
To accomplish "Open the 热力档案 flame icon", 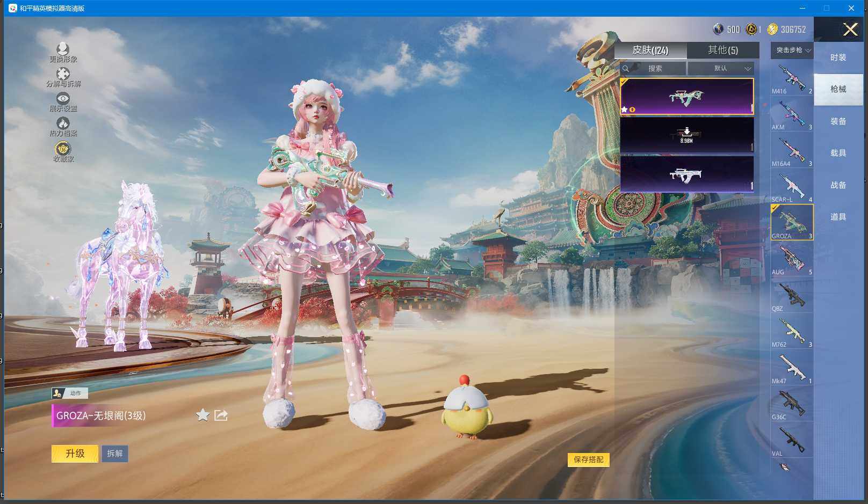I will click(63, 127).
